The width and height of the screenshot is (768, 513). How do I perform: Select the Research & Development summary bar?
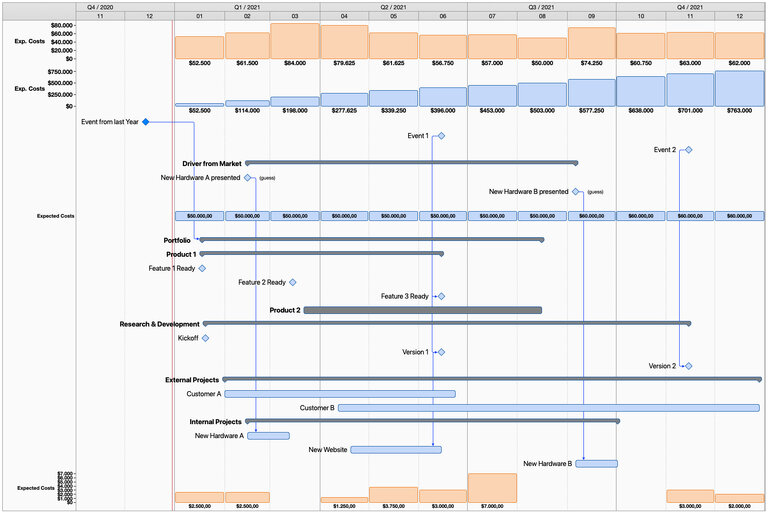tap(447, 323)
